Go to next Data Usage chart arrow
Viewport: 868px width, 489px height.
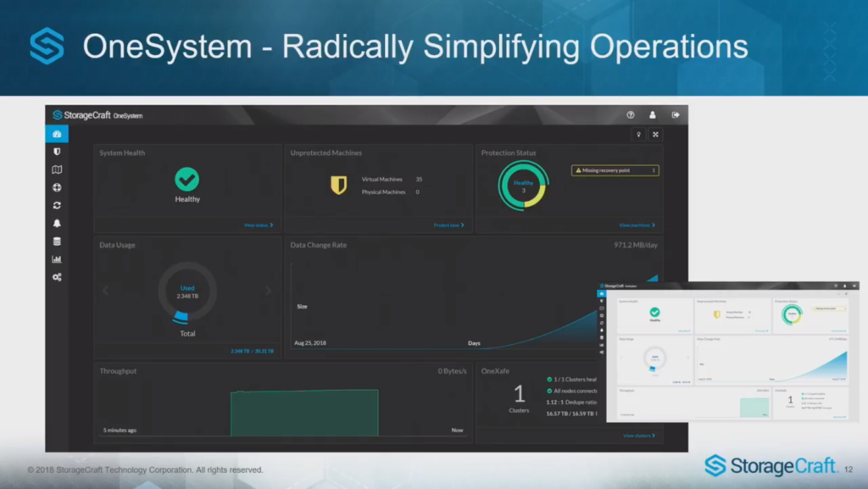pyautogui.click(x=268, y=291)
